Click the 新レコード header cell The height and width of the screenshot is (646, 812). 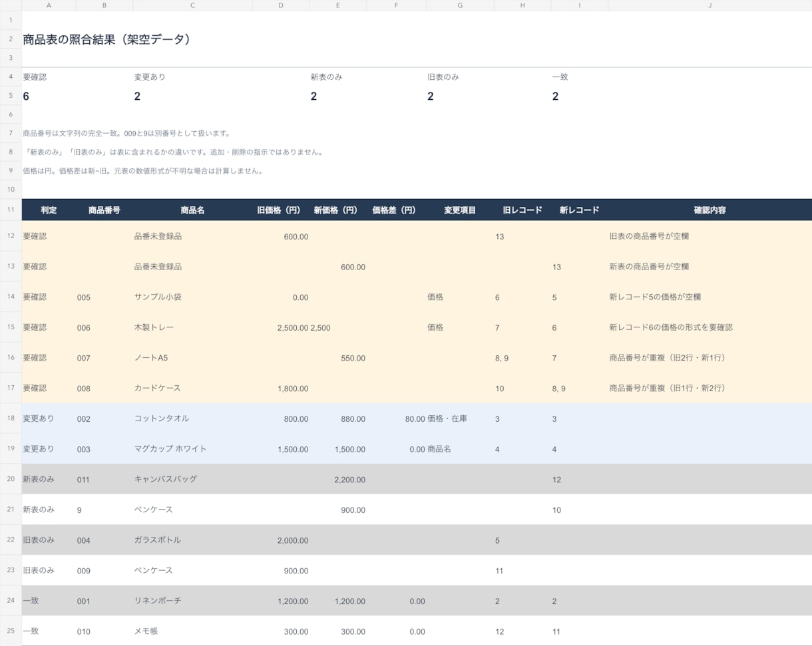point(580,210)
